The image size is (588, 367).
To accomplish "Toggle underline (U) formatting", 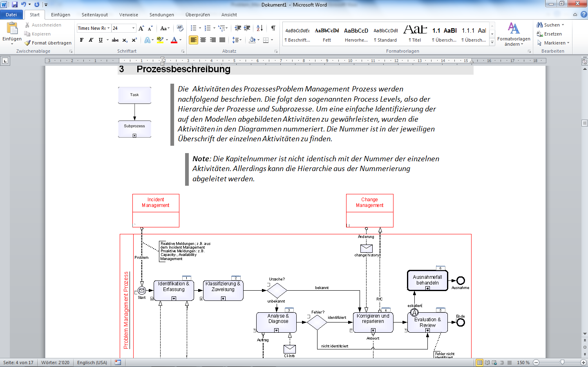I will (x=101, y=40).
